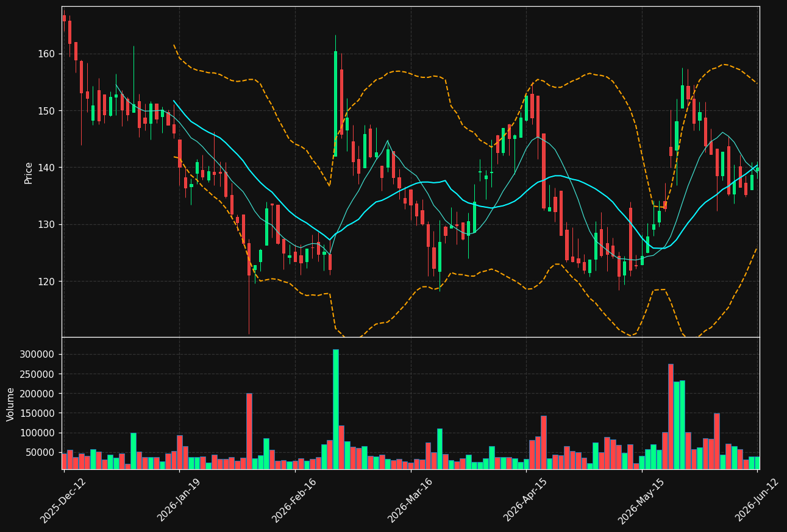Pick the 2026-Jun-12 date label
The width and height of the screenshot is (787, 532).
(x=757, y=500)
